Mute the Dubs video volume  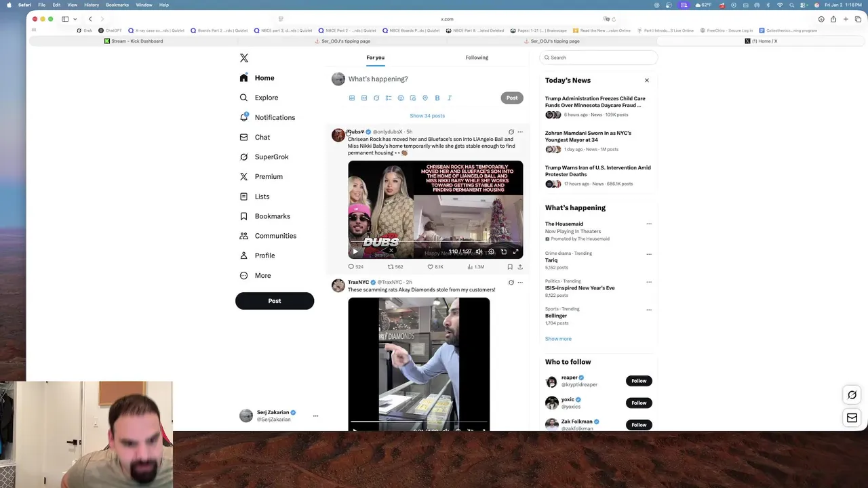tap(479, 251)
